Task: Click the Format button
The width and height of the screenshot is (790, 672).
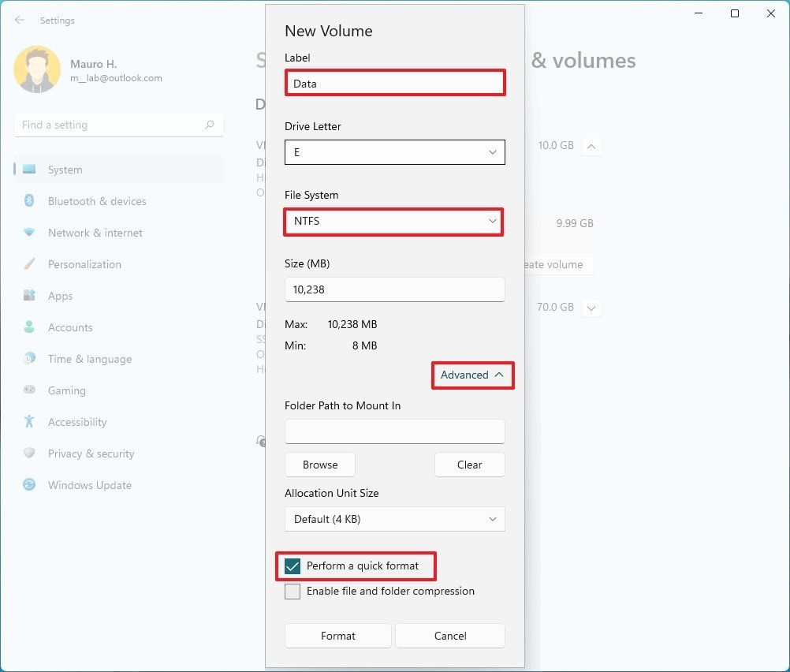Action: click(x=337, y=636)
